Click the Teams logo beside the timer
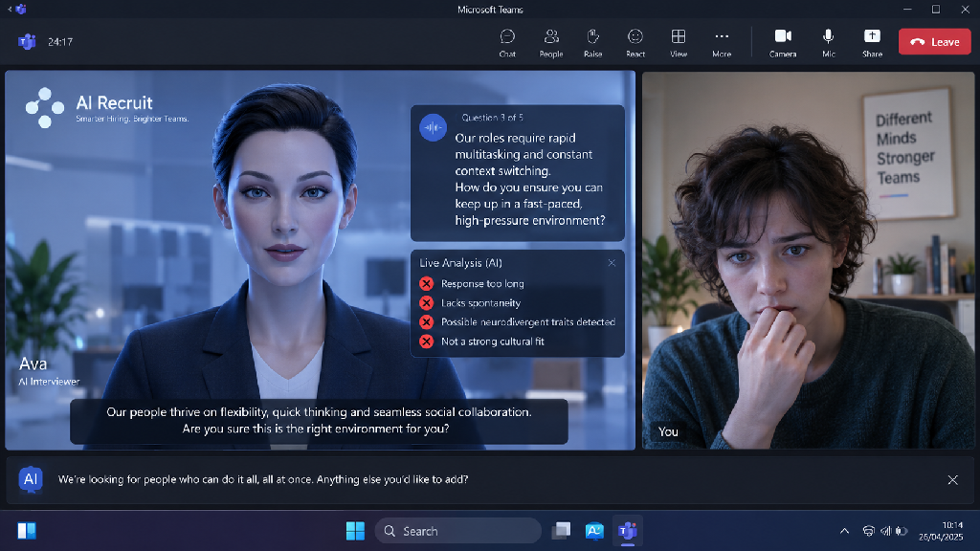This screenshot has width=980, height=551. [x=27, y=42]
